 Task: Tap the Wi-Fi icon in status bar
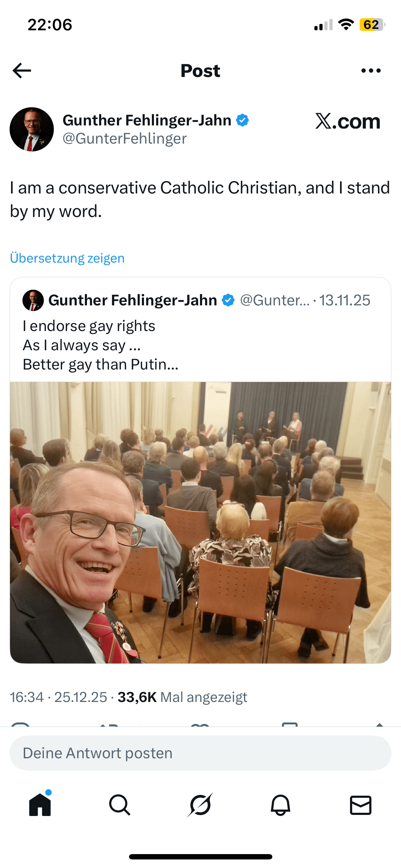(346, 25)
